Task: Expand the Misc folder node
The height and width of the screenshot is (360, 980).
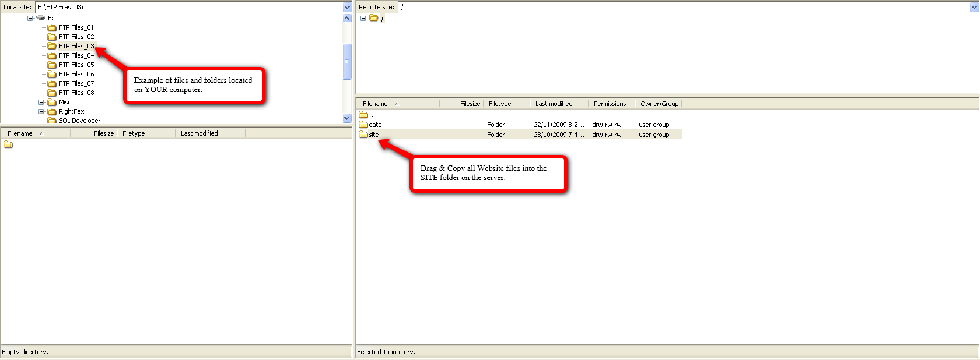Action: (x=41, y=102)
